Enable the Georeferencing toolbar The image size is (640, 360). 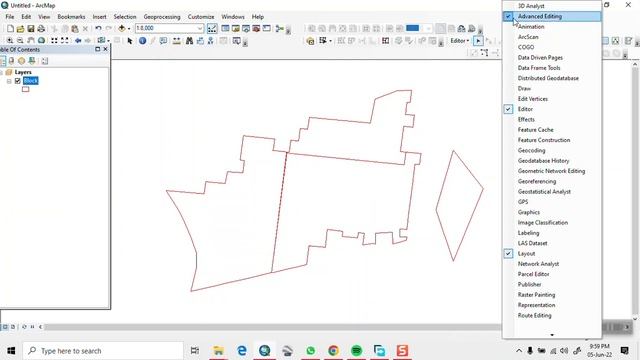coord(552,181)
